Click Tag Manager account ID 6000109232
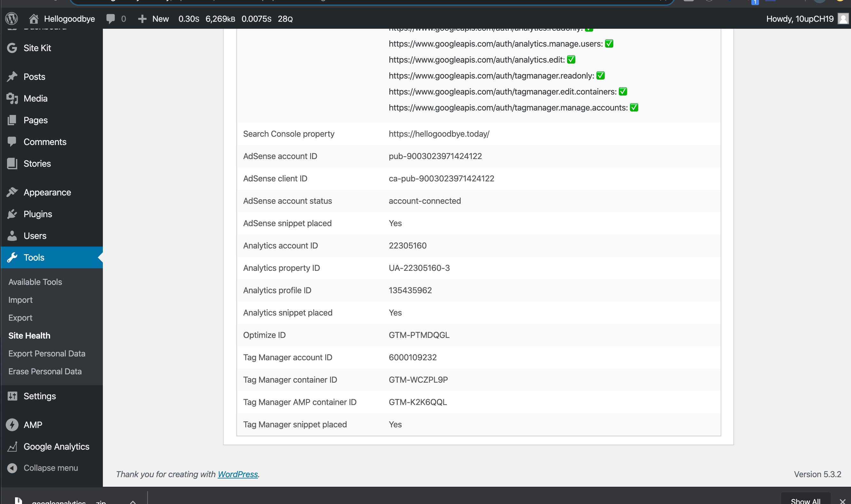 pos(412,357)
